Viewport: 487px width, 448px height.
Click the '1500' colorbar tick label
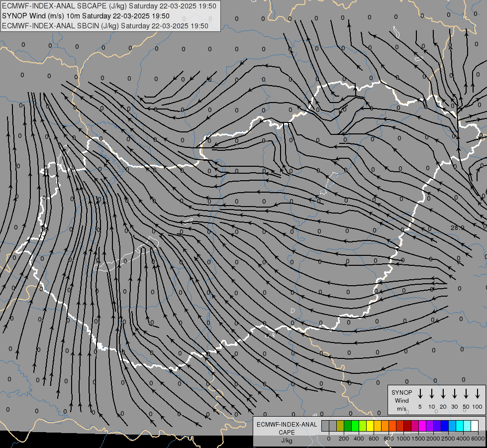[x=418, y=439]
